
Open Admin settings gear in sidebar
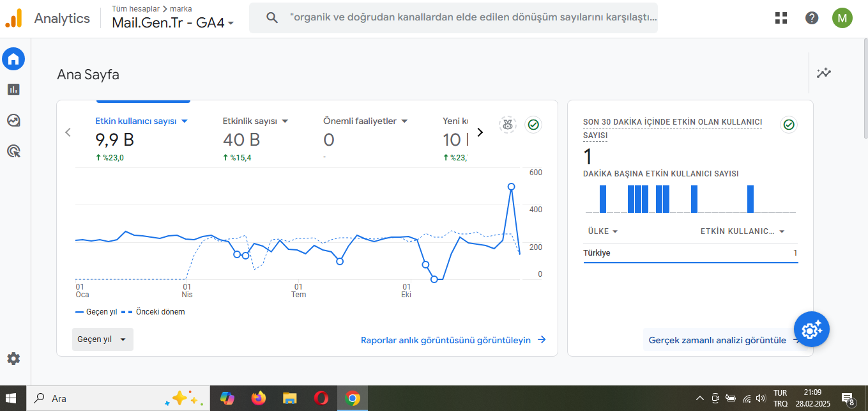(13, 359)
